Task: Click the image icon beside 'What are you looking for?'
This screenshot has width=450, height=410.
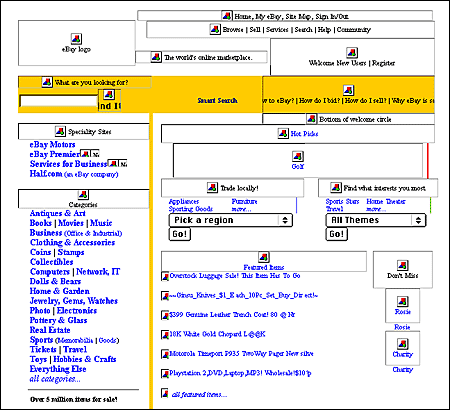Action: pyautogui.click(x=47, y=82)
